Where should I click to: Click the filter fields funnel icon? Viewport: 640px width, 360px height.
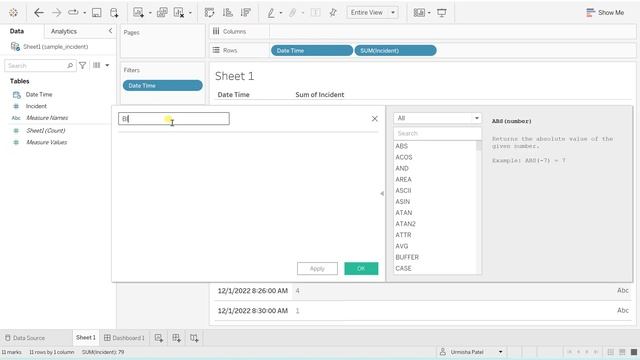(x=82, y=65)
